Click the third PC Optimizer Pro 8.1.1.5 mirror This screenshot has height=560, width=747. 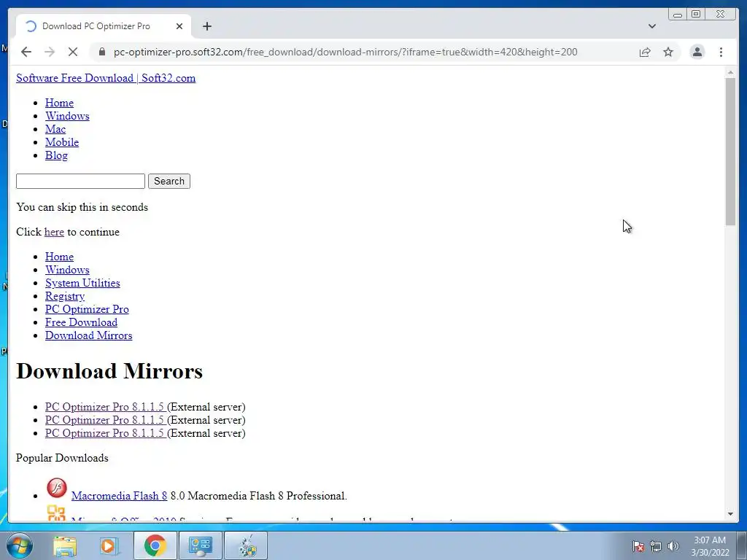coord(104,433)
